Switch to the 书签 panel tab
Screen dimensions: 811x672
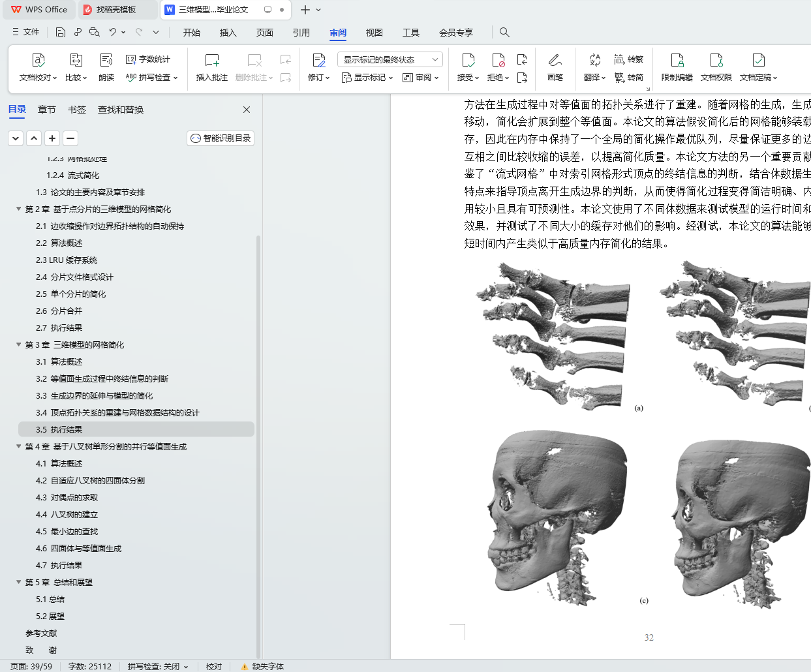click(77, 110)
